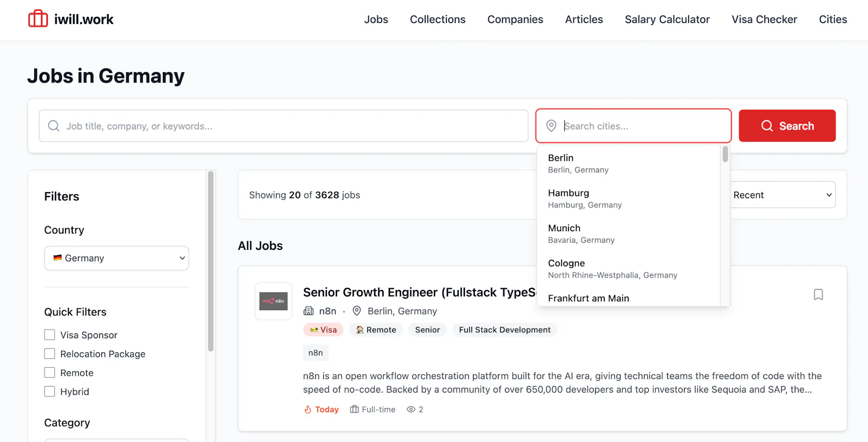The image size is (868, 442).
Task: Open the Salary Calculator nav item
Action: coord(667,20)
